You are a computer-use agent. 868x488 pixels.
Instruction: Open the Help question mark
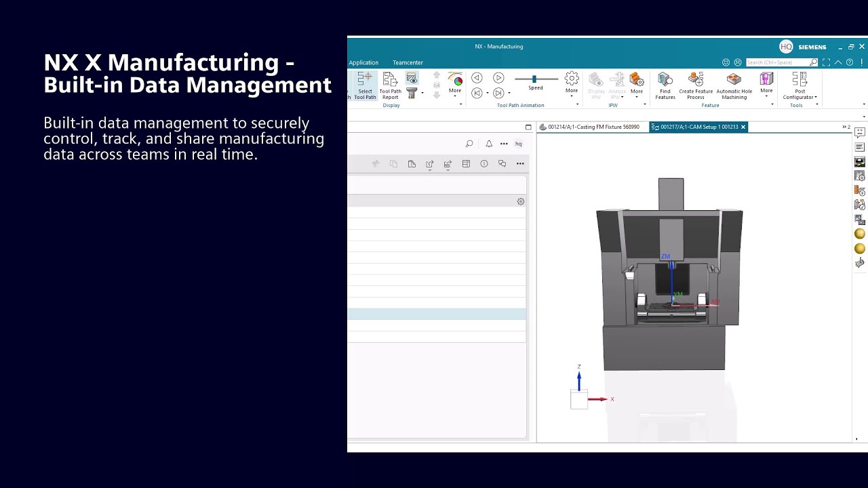pos(850,62)
